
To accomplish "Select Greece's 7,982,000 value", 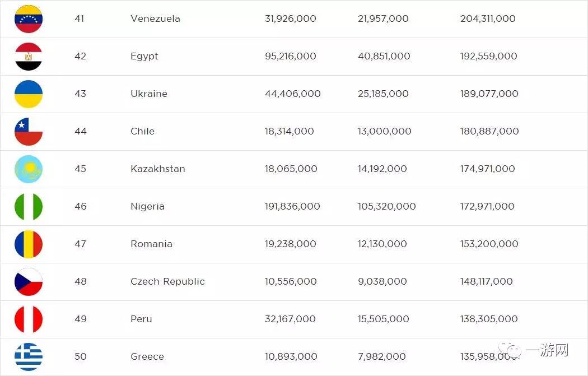I will pyautogui.click(x=381, y=357).
